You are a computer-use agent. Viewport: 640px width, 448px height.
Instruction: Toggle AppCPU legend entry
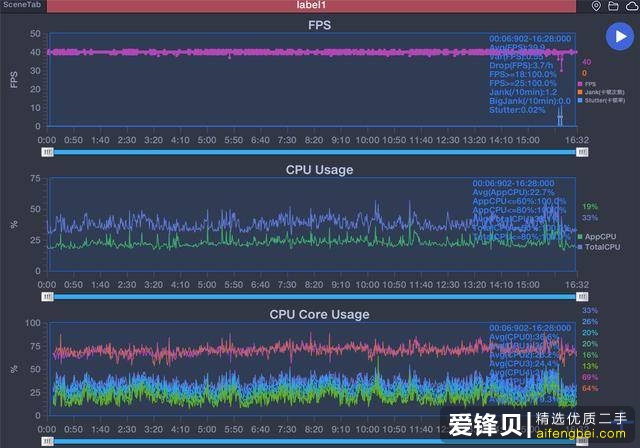point(597,237)
